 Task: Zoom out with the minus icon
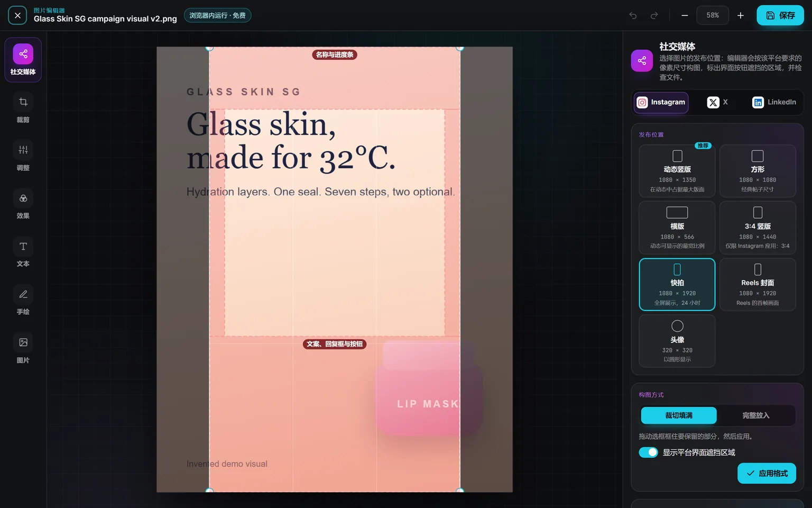(685, 15)
